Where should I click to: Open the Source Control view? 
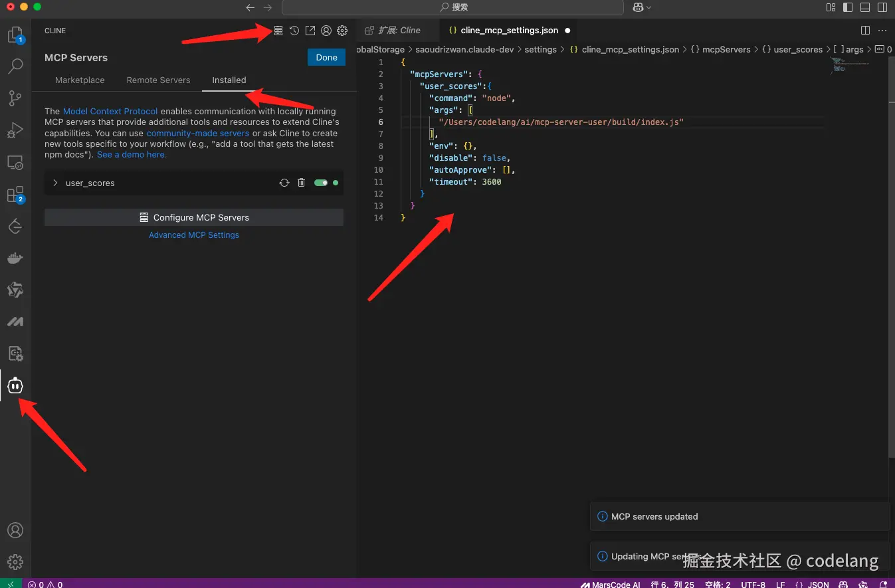tap(15, 98)
